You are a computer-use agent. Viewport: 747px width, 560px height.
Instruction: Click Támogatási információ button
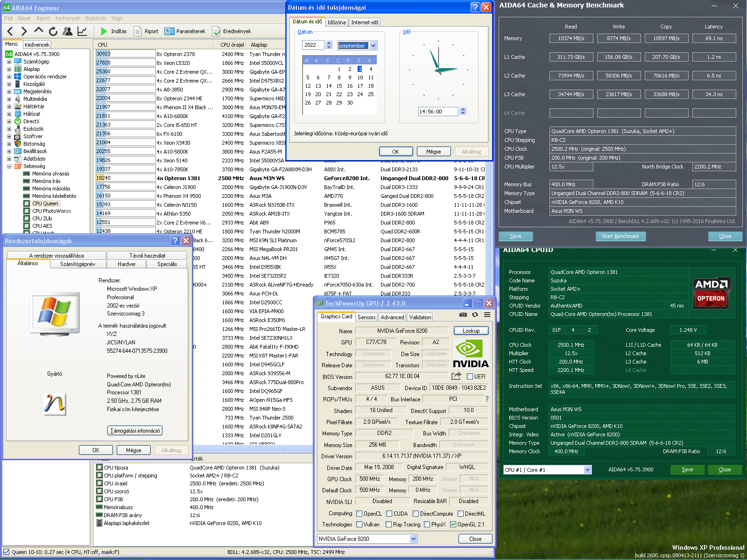tap(135, 430)
